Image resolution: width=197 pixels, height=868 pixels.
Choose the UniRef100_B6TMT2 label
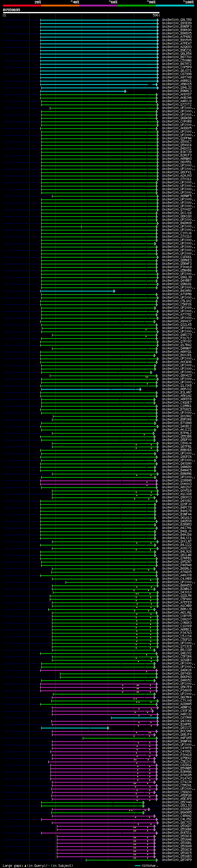[176, 64]
